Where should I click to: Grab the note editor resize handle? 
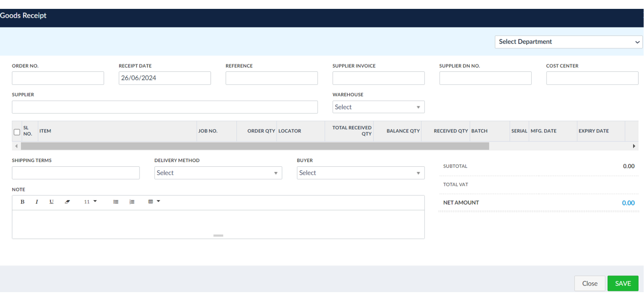click(218, 235)
